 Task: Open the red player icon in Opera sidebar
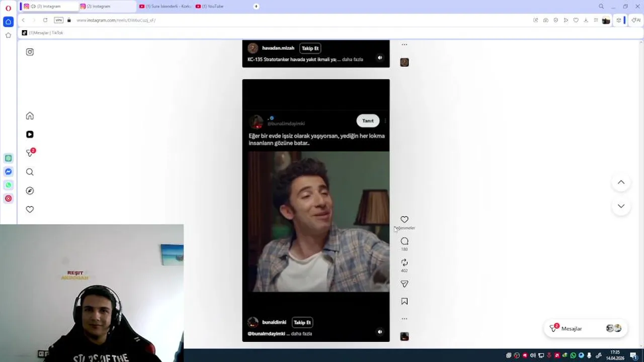[x=8, y=199]
